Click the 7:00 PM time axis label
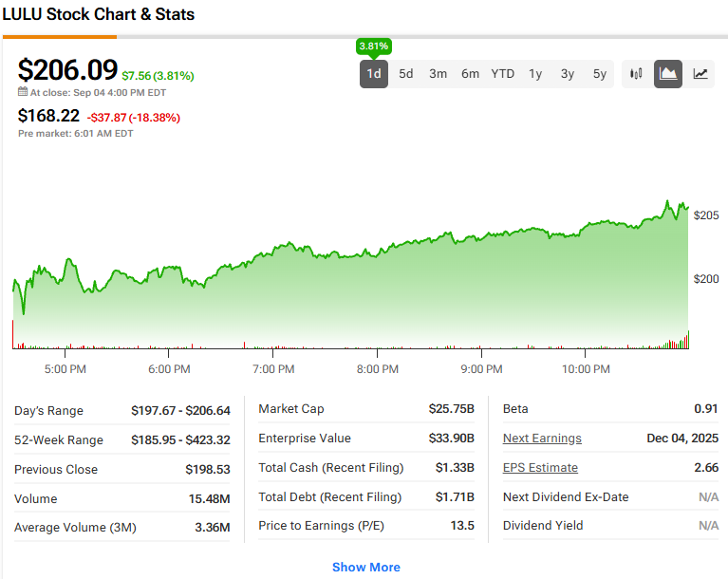The height and width of the screenshot is (579, 728). [273, 369]
